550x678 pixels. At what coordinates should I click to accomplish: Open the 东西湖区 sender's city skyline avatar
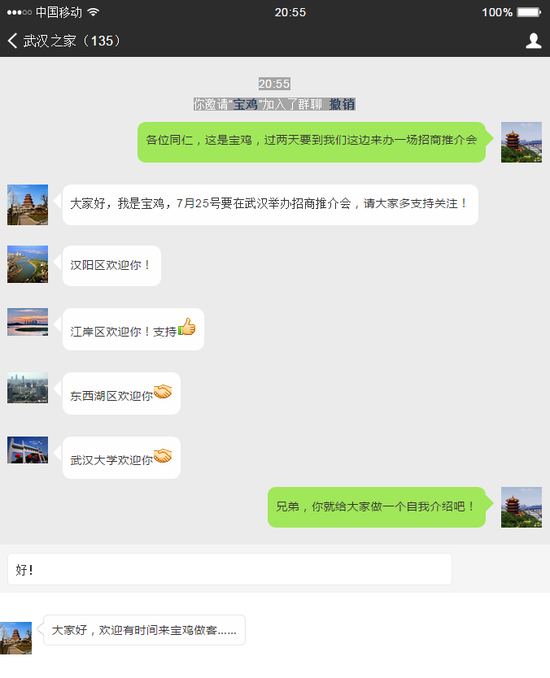(27, 388)
